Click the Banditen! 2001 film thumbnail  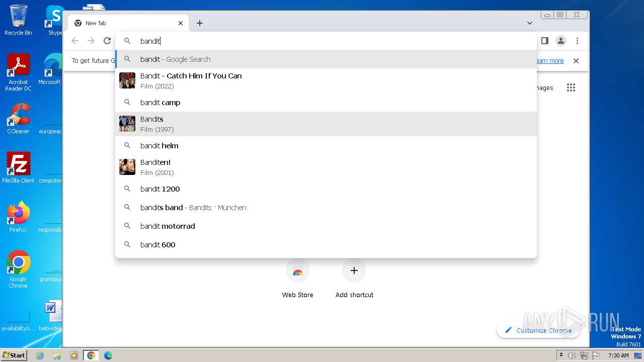[x=127, y=167]
